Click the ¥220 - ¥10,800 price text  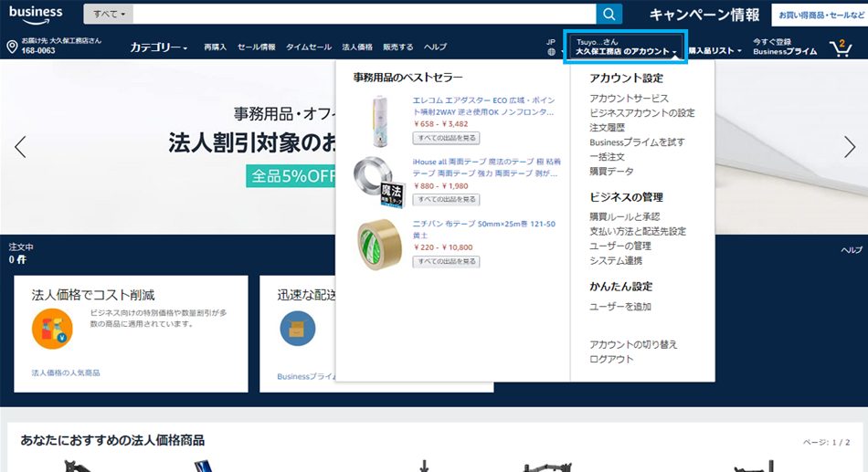443,247
